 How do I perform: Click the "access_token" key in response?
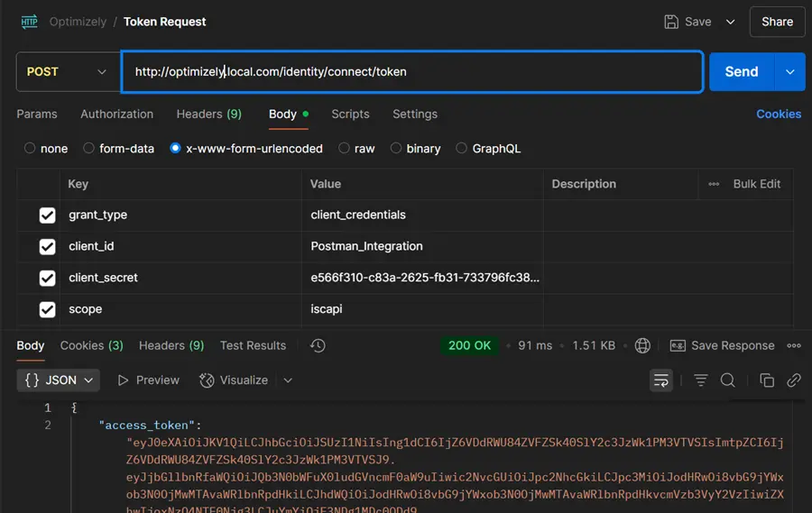pos(146,426)
